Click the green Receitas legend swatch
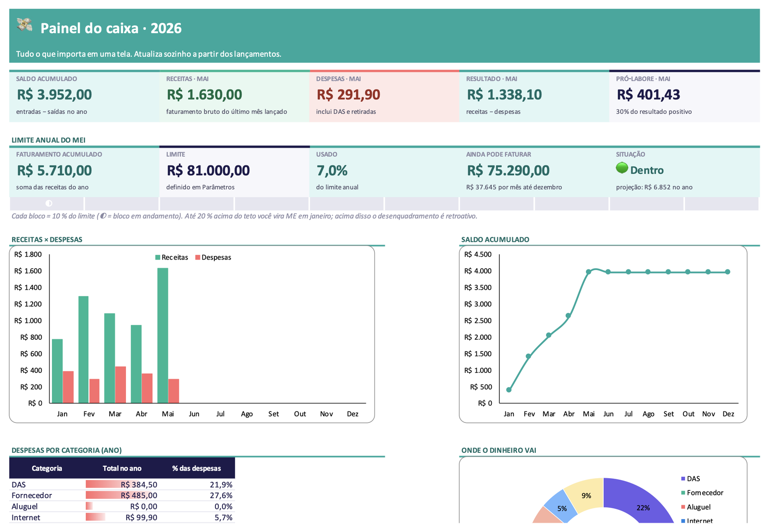Viewport: 769px width, 532px height. tap(158, 258)
